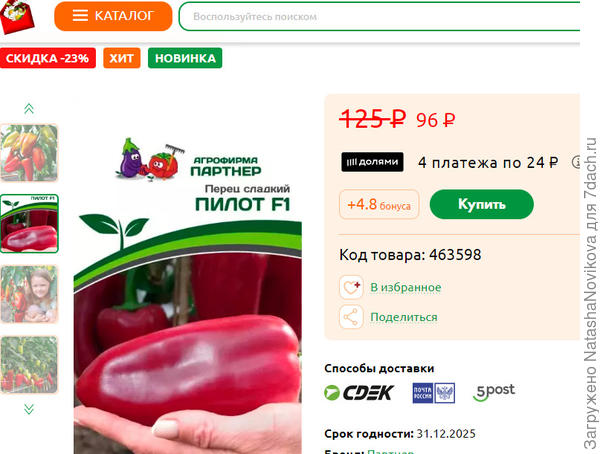Click the НОВИНКА badge
This screenshot has width=600, height=454.
(x=185, y=58)
